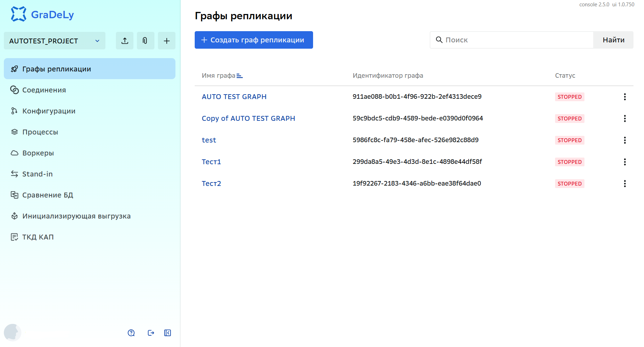Open Графы репликации in the sidebar
The height and width of the screenshot is (347, 644).
(x=90, y=69)
